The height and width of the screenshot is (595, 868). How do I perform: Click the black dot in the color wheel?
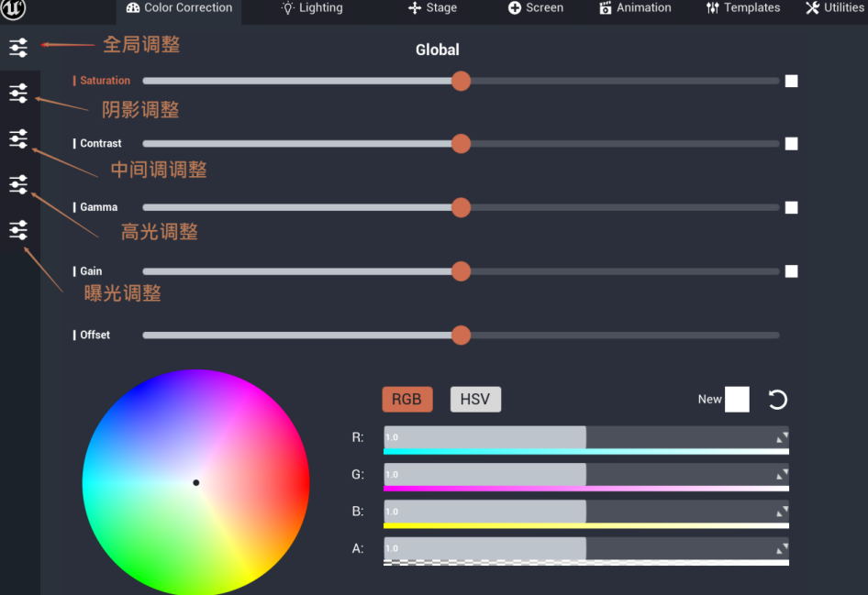click(196, 483)
